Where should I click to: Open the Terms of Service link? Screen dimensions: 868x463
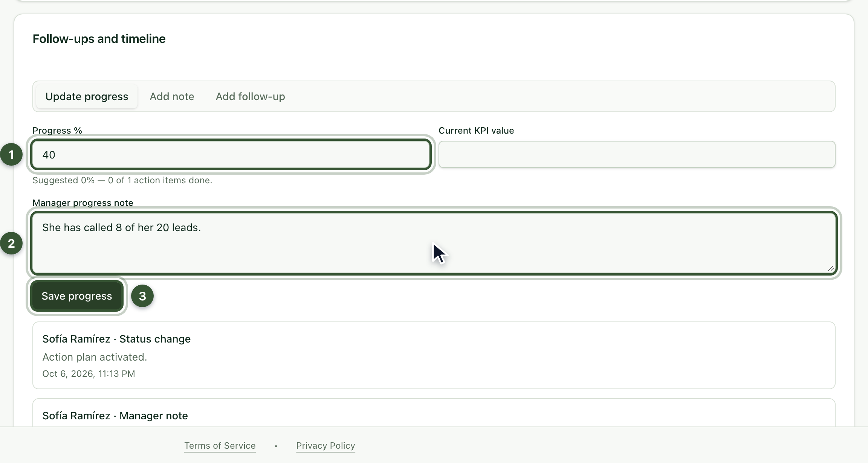tap(220, 446)
